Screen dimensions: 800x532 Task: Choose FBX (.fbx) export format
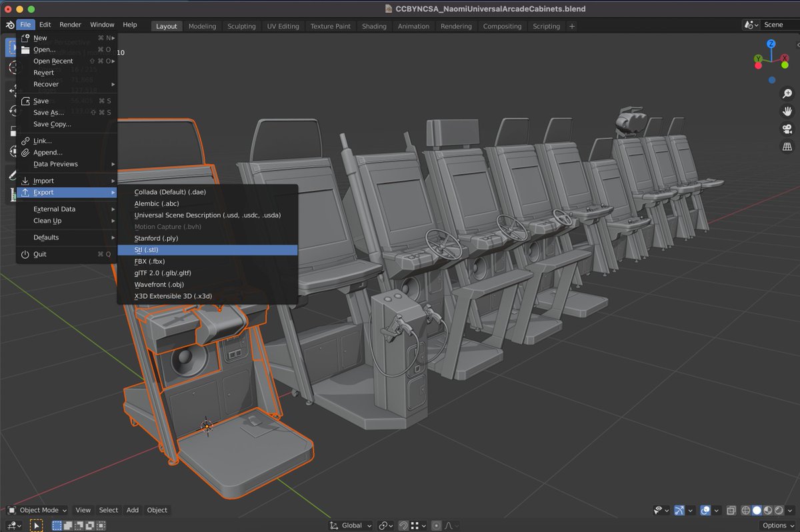coord(207,261)
